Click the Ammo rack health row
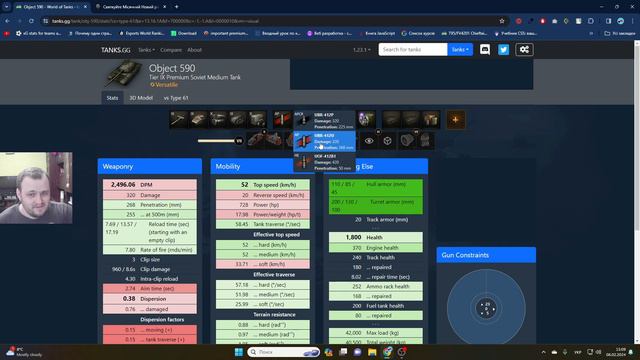This screenshot has height=360, width=640. pyautogui.click(x=376, y=287)
